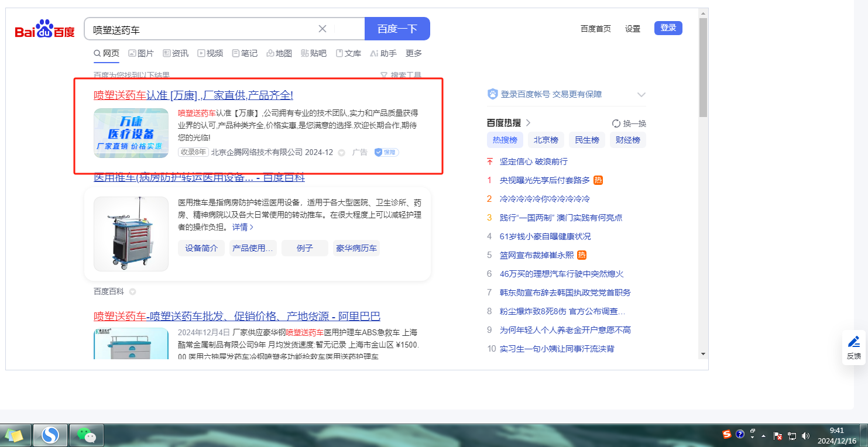Click the Sogou browser taskbar icon

tap(50, 435)
